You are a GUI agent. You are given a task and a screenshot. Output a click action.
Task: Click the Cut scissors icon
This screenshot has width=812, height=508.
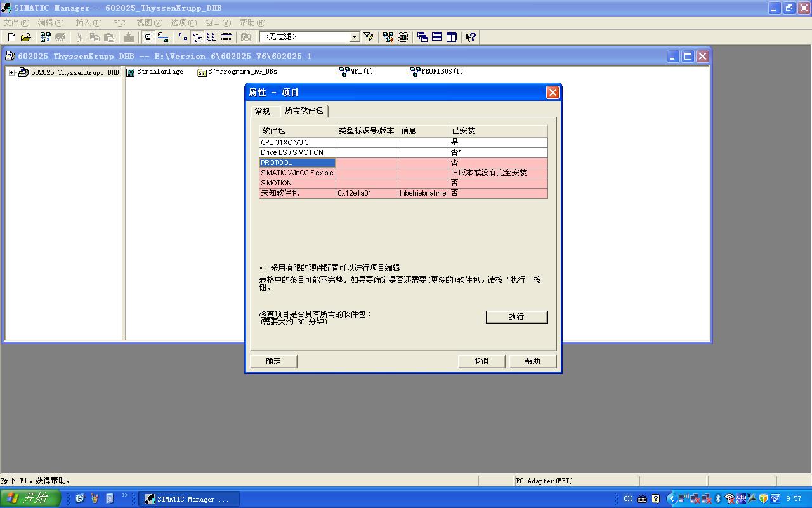(79, 37)
